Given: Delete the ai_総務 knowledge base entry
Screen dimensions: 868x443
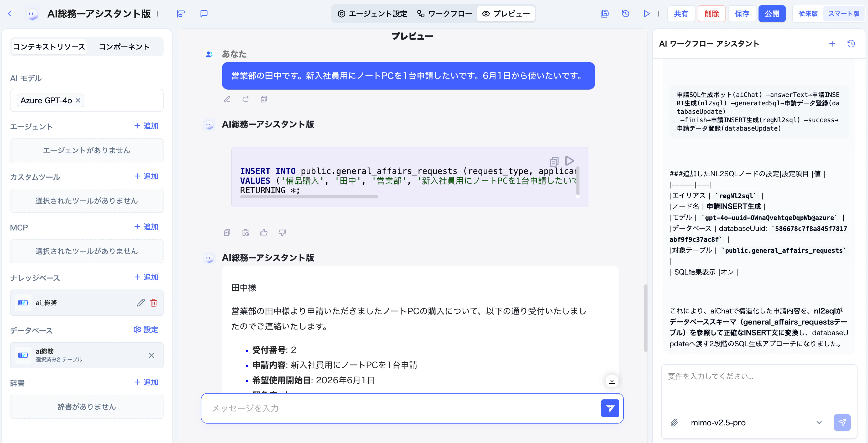Looking at the screenshot, I should pos(154,303).
